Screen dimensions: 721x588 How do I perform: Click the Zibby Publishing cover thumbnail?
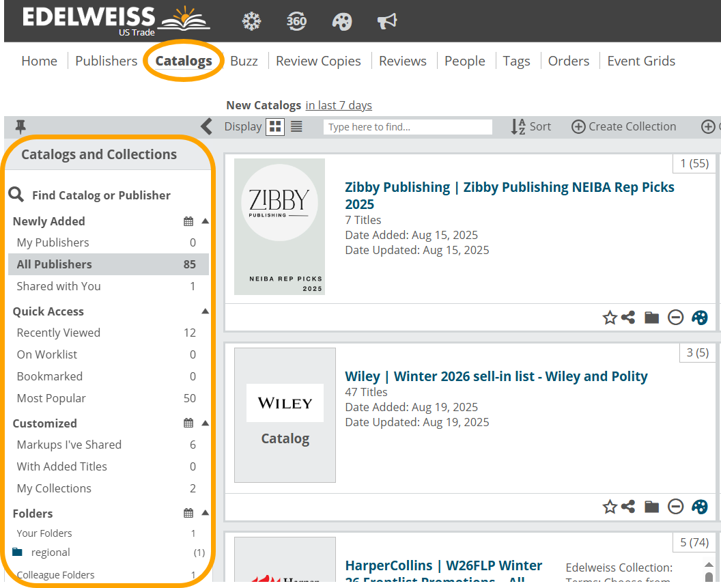[x=279, y=227]
